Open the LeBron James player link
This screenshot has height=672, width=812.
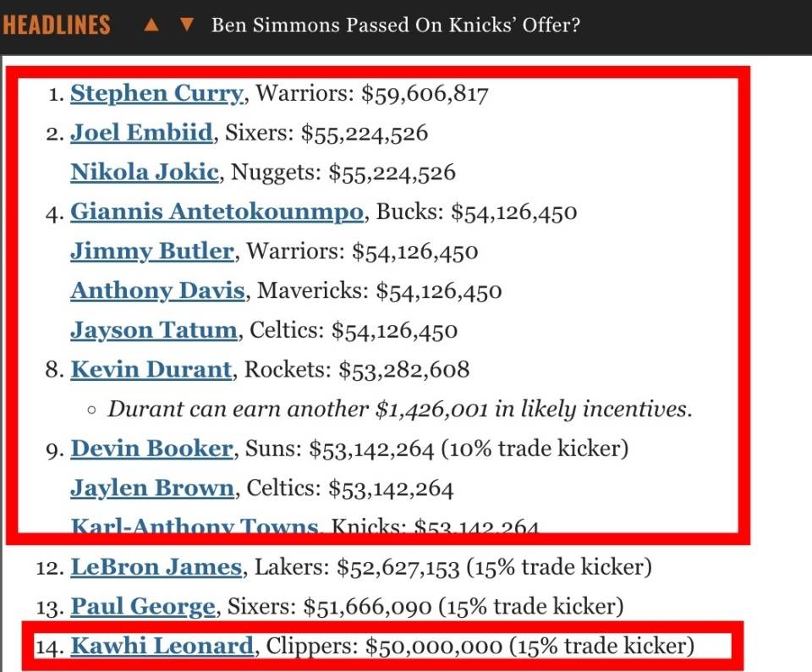[x=156, y=567]
